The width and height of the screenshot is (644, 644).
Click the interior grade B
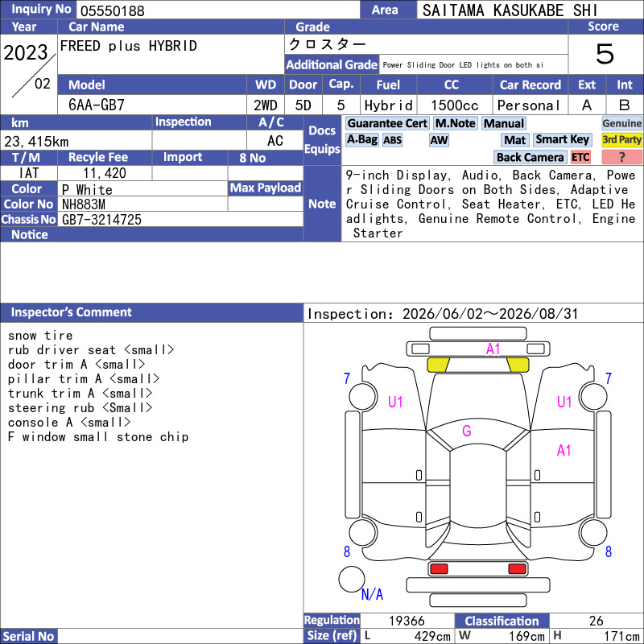(x=625, y=105)
